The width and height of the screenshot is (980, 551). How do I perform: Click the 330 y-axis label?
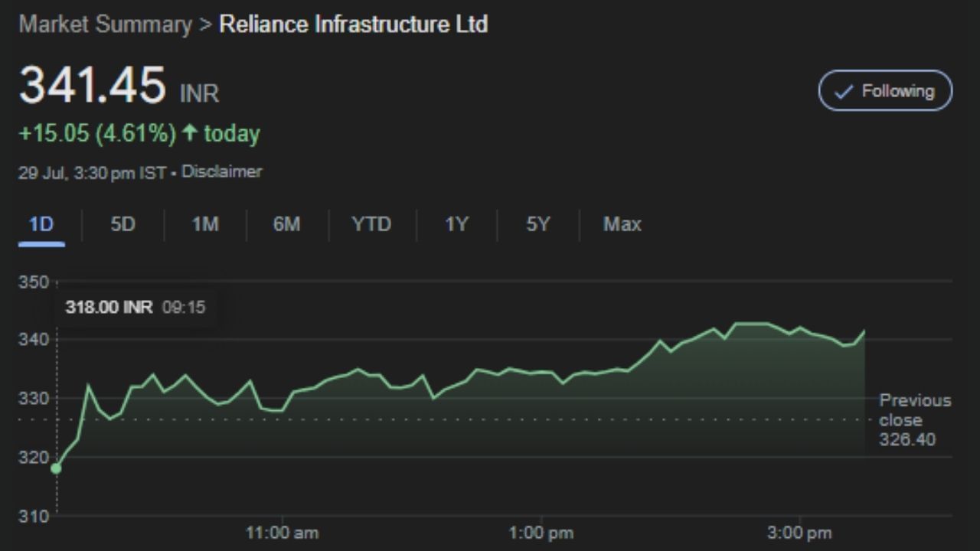(33, 399)
